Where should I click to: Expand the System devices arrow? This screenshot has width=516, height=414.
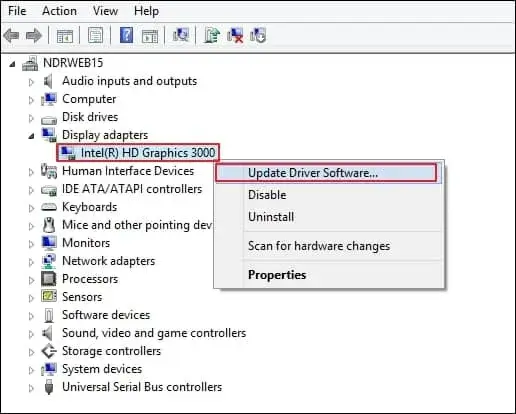[x=31, y=370]
